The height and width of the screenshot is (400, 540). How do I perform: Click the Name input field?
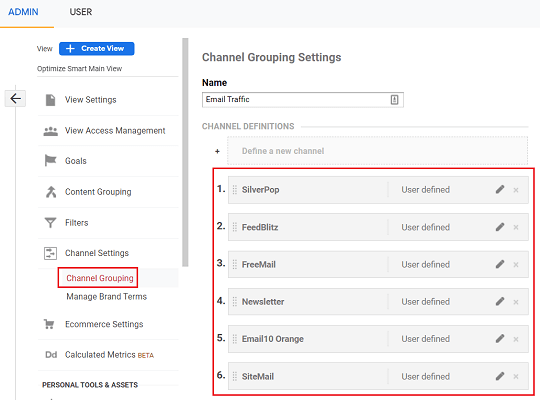pos(303,100)
